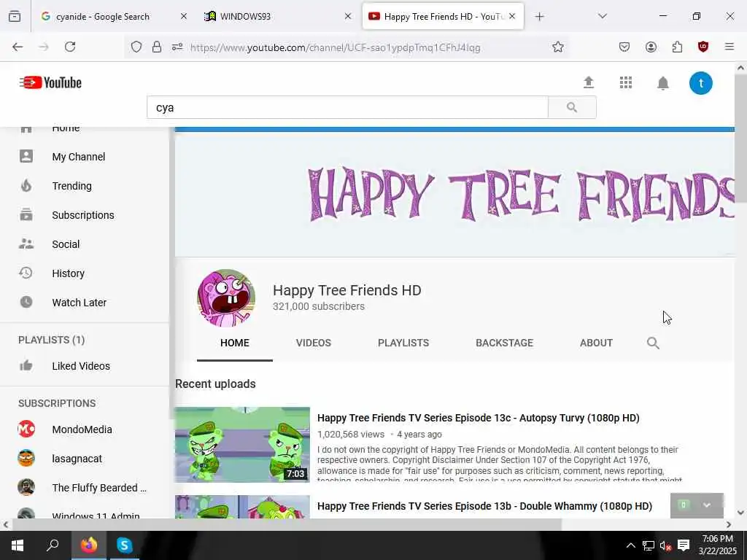Open the Firefox hamburger menu

point(729,47)
